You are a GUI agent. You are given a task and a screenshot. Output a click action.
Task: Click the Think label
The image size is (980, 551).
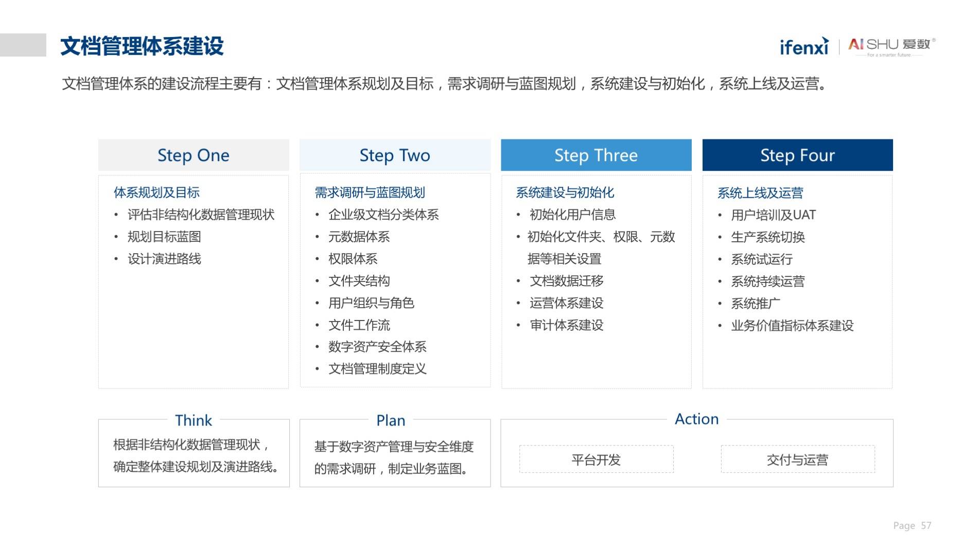click(194, 420)
